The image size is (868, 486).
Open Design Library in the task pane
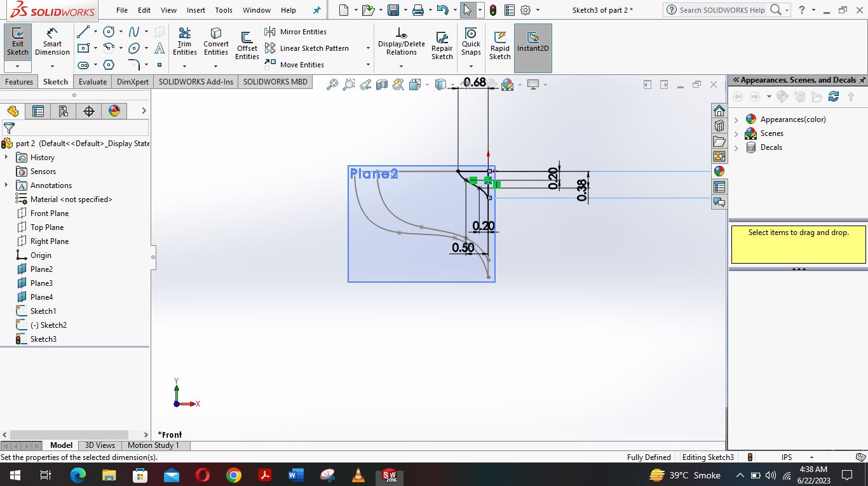click(719, 126)
